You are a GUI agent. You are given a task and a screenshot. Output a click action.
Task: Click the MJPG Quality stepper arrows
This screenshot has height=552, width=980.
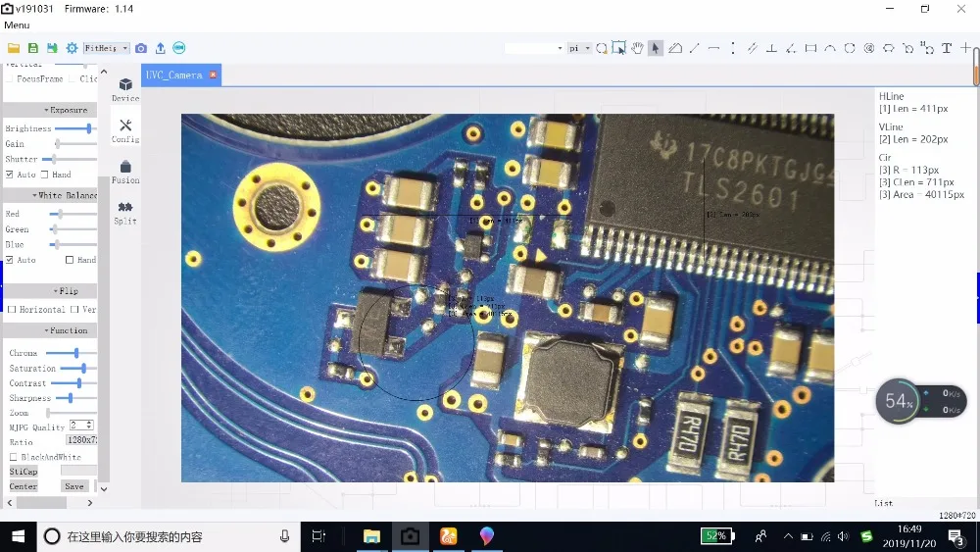pyautogui.click(x=90, y=426)
